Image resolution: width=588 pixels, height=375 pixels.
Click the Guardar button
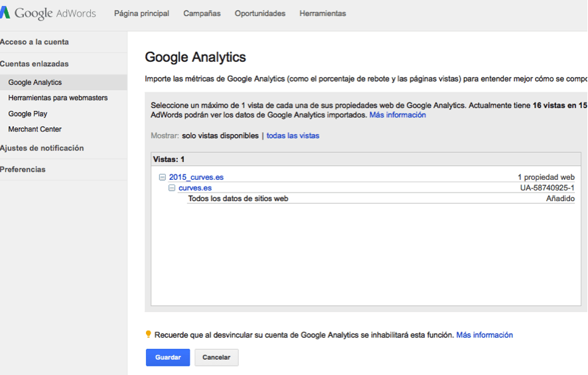pyautogui.click(x=168, y=357)
